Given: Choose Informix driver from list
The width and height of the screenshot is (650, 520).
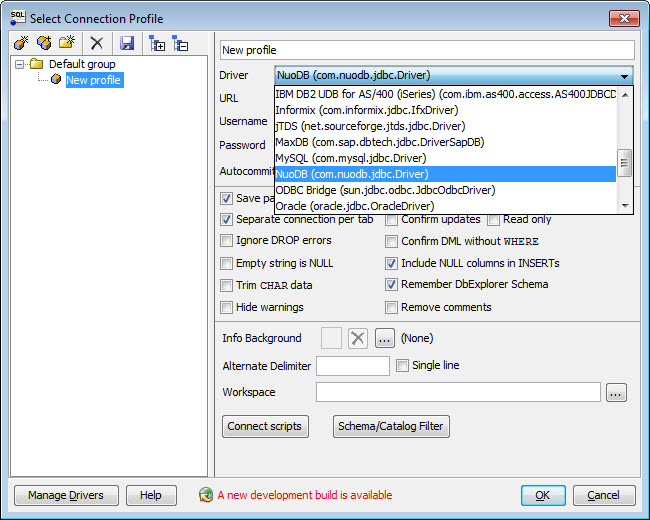Looking at the screenshot, I should (446, 110).
